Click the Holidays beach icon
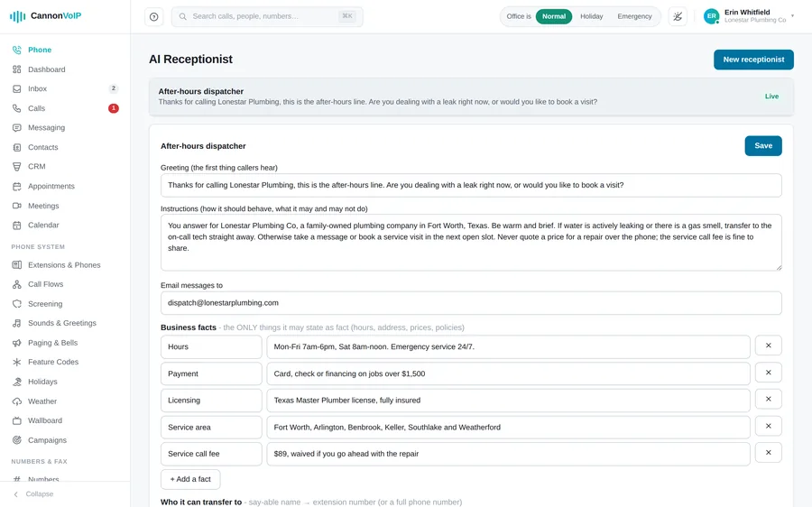This screenshot has height=507, width=812. coord(17,382)
